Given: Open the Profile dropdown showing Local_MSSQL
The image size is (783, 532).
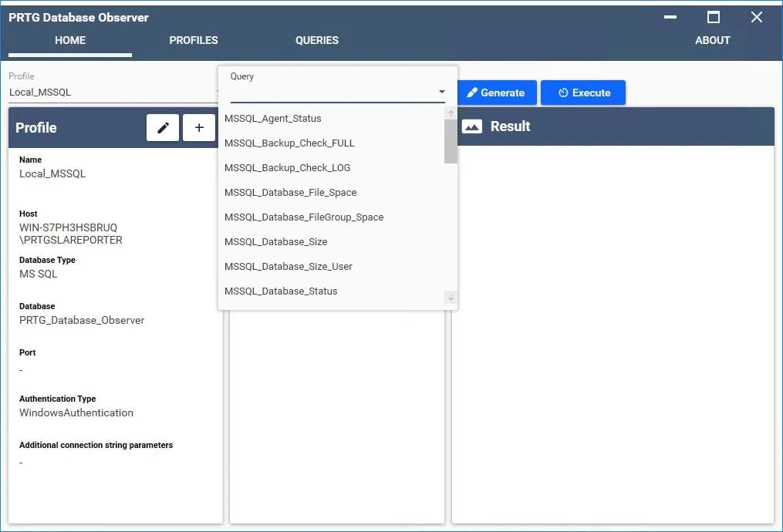Looking at the screenshot, I should point(113,93).
